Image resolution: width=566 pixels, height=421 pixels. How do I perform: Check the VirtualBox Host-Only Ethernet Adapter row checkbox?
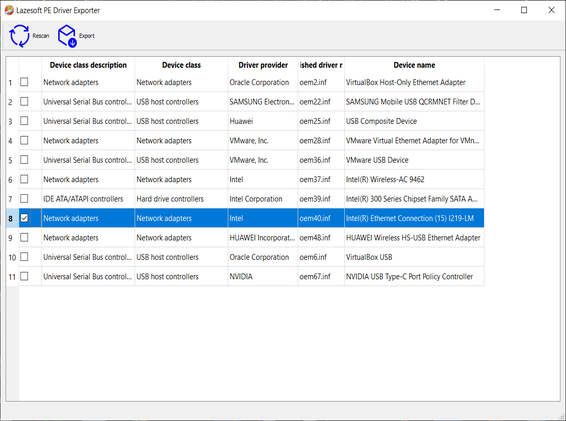coord(24,82)
